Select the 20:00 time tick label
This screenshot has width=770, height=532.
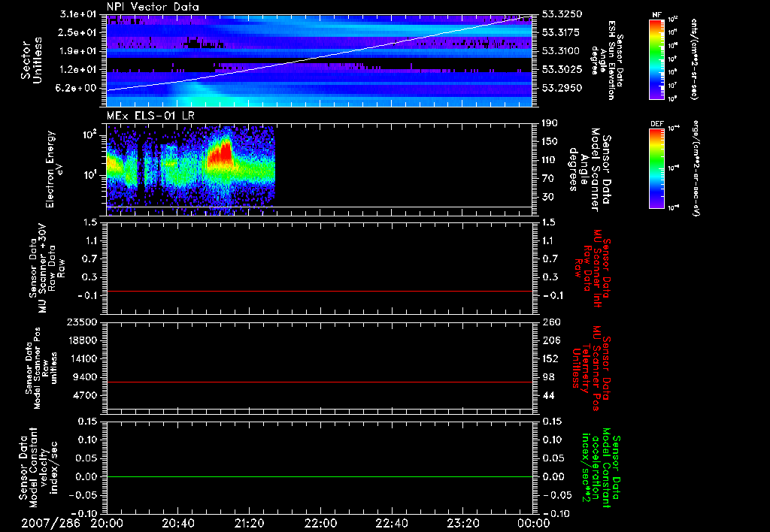107,523
